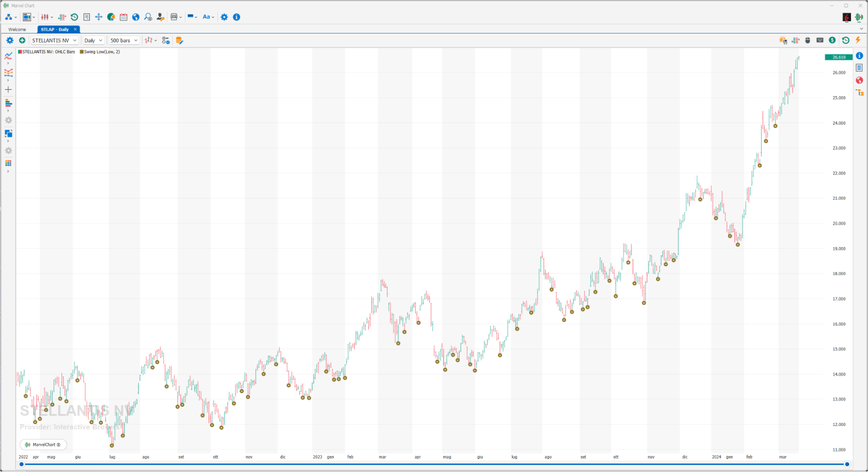Click the red-green OHLC Bars color swatch

pyautogui.click(x=20, y=52)
